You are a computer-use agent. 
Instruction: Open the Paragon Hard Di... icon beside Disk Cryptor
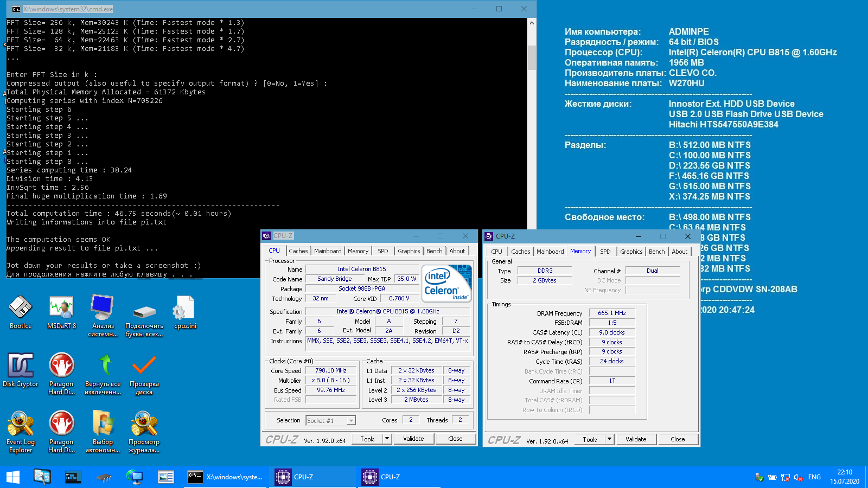[62, 374]
